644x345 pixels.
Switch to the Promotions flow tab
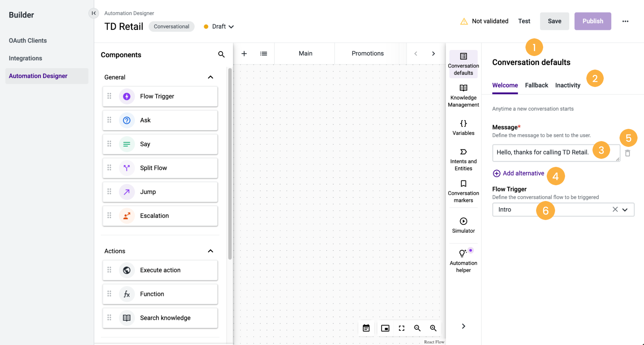point(368,53)
